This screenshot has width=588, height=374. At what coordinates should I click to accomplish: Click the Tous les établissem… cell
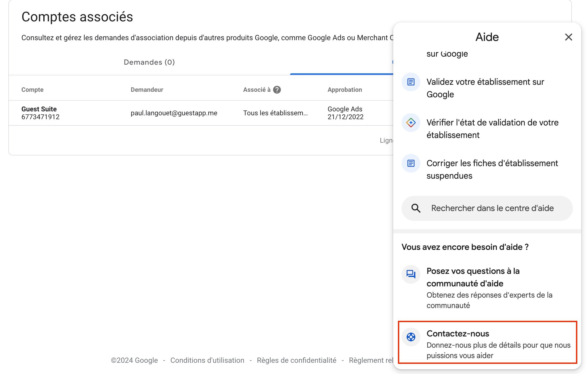pyautogui.click(x=275, y=113)
